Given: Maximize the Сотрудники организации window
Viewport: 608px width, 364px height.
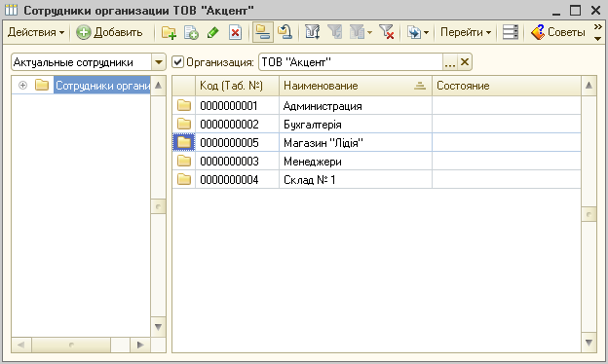Looking at the screenshot, I should pos(576,10).
